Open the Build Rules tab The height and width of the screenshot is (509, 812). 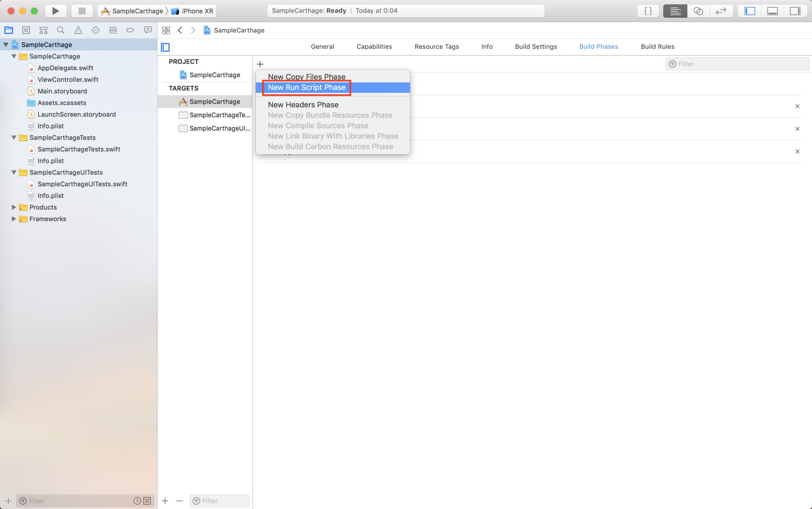point(657,47)
